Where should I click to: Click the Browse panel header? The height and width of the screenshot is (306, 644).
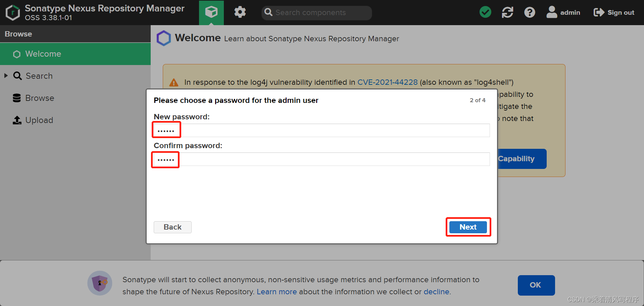point(75,34)
